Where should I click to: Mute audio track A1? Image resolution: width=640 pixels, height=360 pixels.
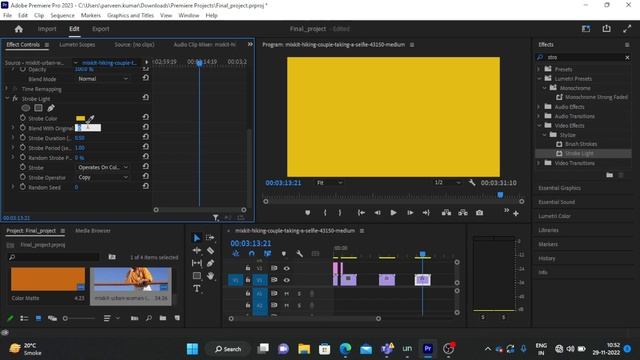pos(287,293)
